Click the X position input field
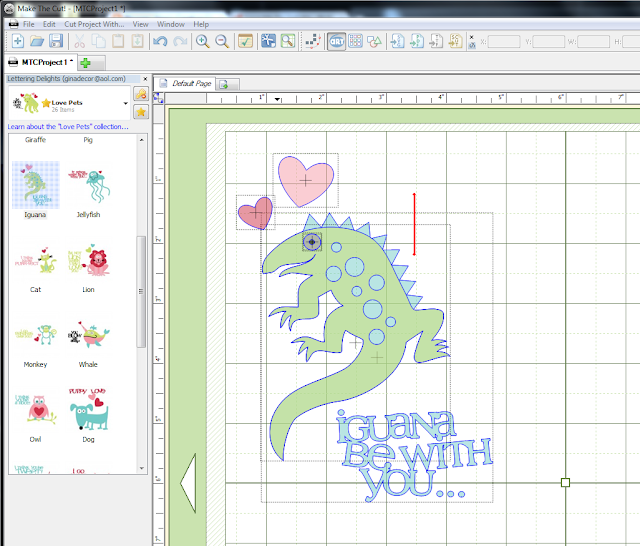Screen dimensions: 640x546 click(504, 42)
